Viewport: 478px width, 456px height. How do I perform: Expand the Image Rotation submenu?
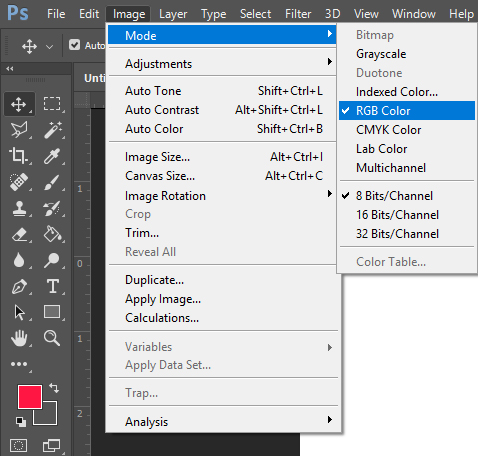(x=222, y=195)
